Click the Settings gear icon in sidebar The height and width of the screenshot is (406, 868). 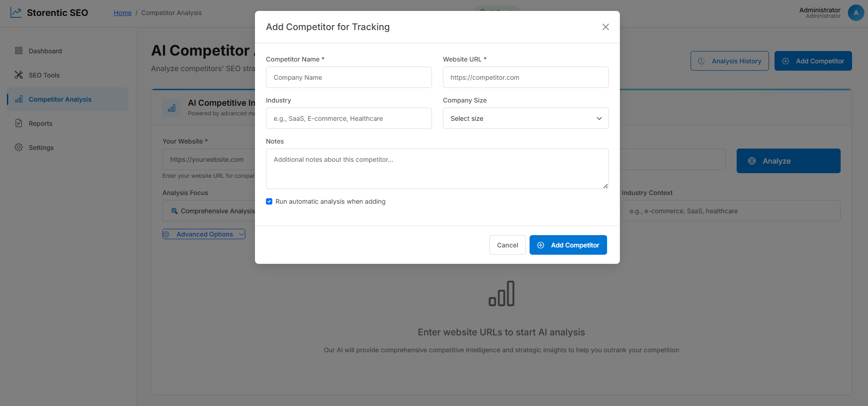(19, 147)
